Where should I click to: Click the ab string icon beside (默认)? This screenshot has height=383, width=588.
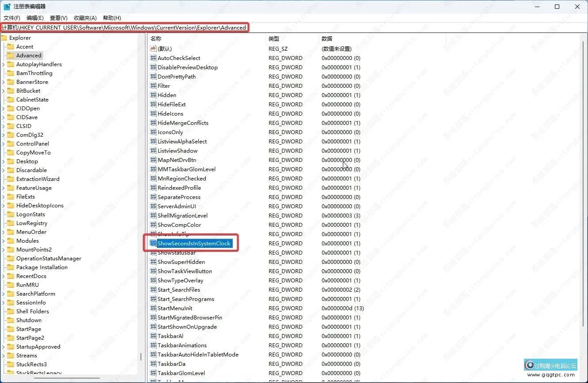pos(152,49)
